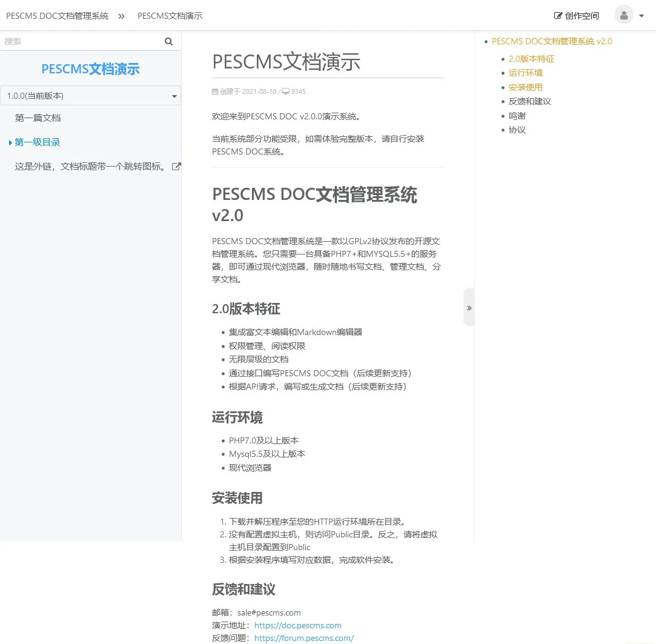
Task: Click the 权限管理、阅读权限 list item
Action: [x=267, y=346]
